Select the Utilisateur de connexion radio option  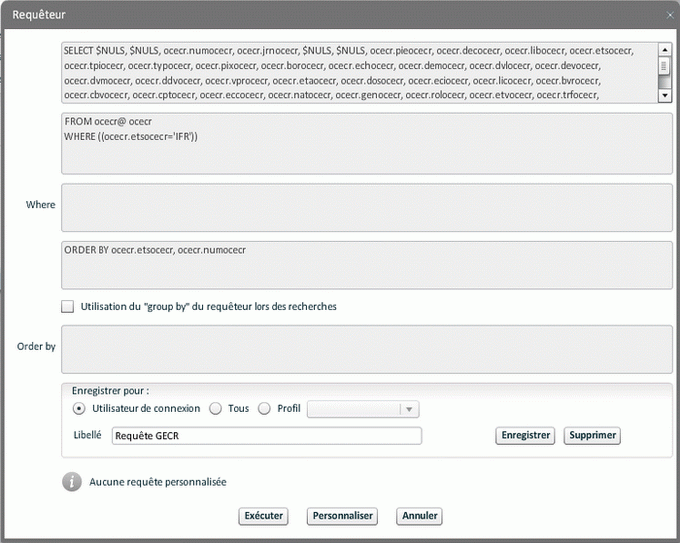(x=80, y=408)
